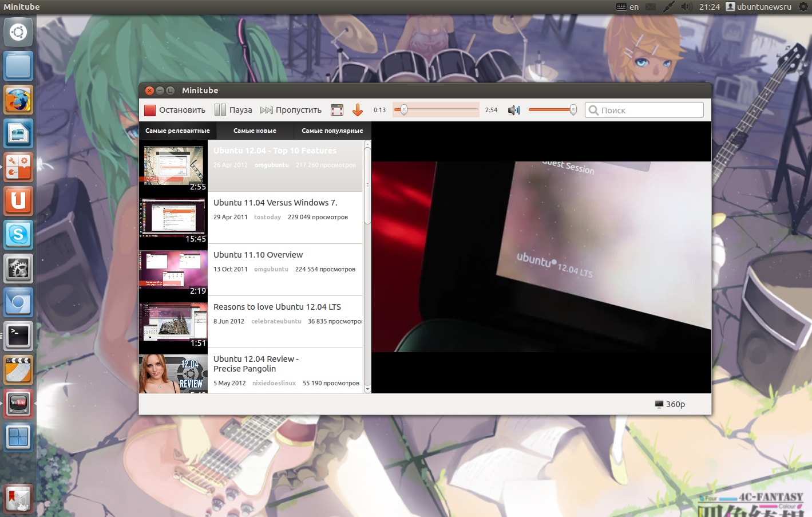
Task: Switch to Самые популярные tab
Action: pyautogui.click(x=332, y=131)
